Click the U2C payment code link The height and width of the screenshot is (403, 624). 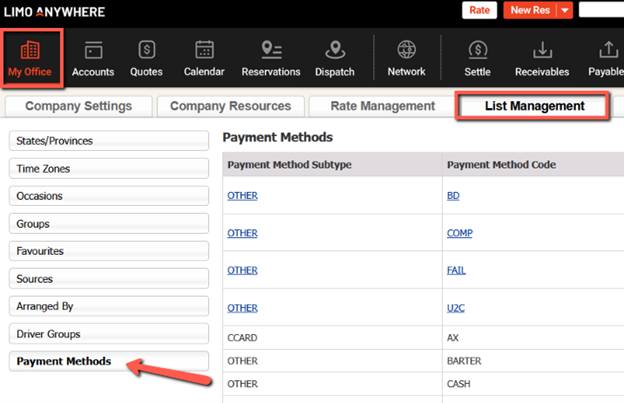tap(455, 308)
